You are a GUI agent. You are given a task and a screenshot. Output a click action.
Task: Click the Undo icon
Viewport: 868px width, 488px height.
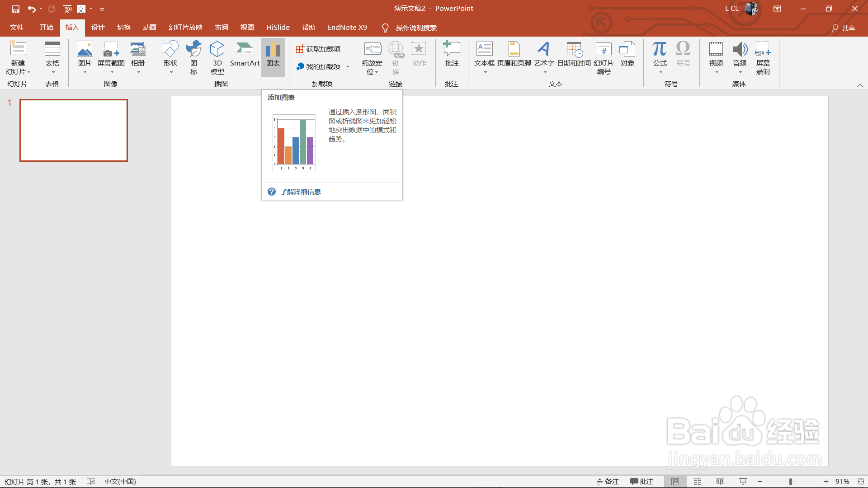(x=31, y=9)
